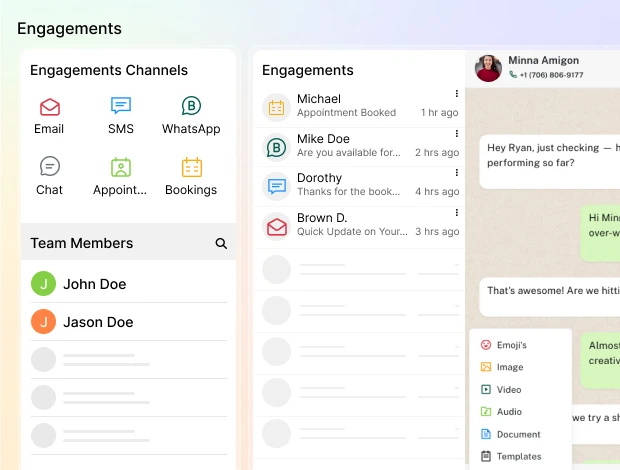Select John Doe team member name
Viewport: 620px width, 470px height.
[95, 284]
